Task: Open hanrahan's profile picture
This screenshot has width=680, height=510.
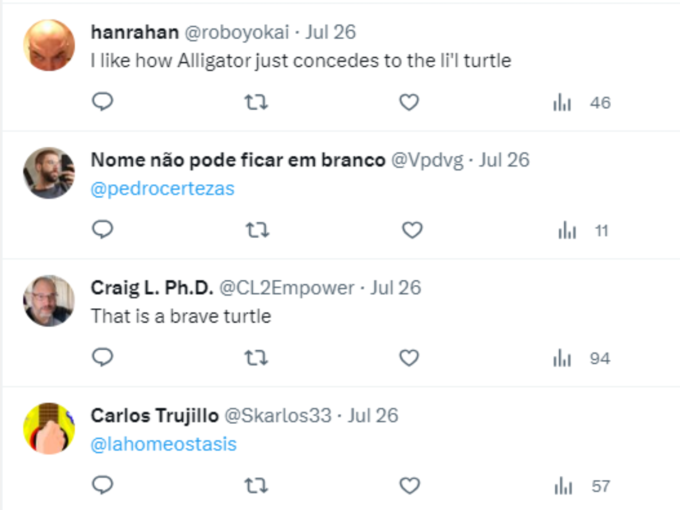Action: (49, 45)
